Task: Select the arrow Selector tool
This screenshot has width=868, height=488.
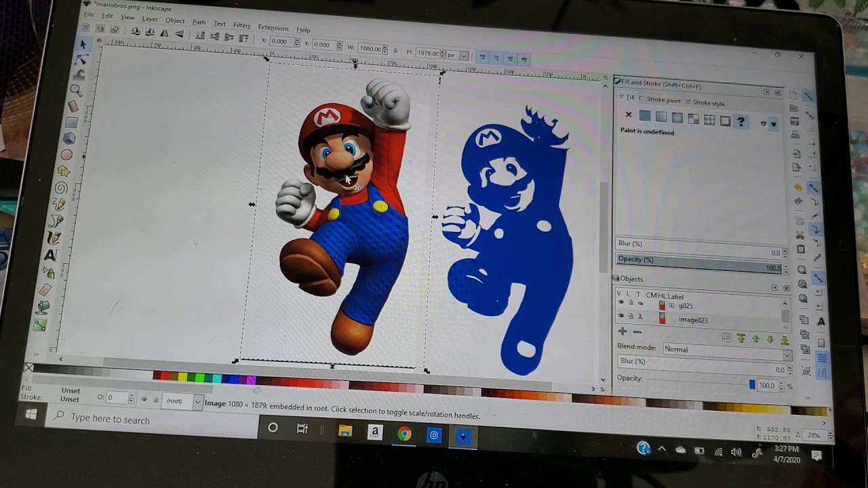Action: coord(83,45)
